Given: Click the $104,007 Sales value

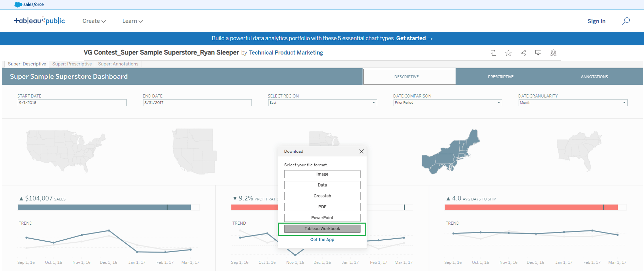Looking at the screenshot, I should 39,198.
